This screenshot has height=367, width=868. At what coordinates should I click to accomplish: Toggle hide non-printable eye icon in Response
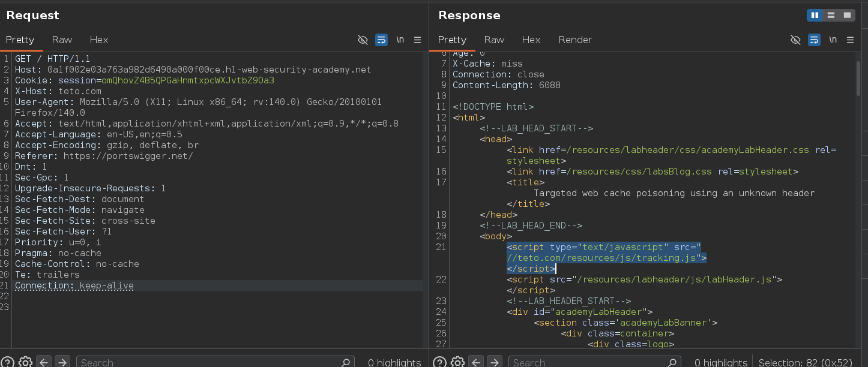pyautogui.click(x=795, y=40)
